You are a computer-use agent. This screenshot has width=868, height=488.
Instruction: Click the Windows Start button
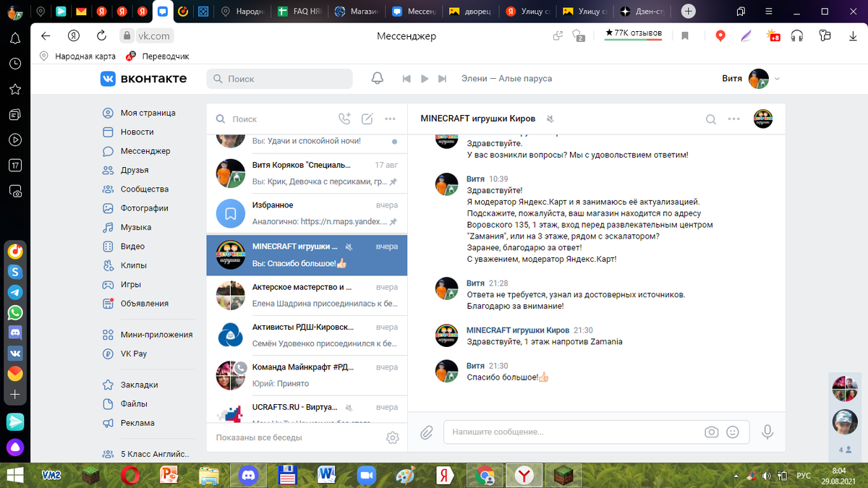coord(13,475)
